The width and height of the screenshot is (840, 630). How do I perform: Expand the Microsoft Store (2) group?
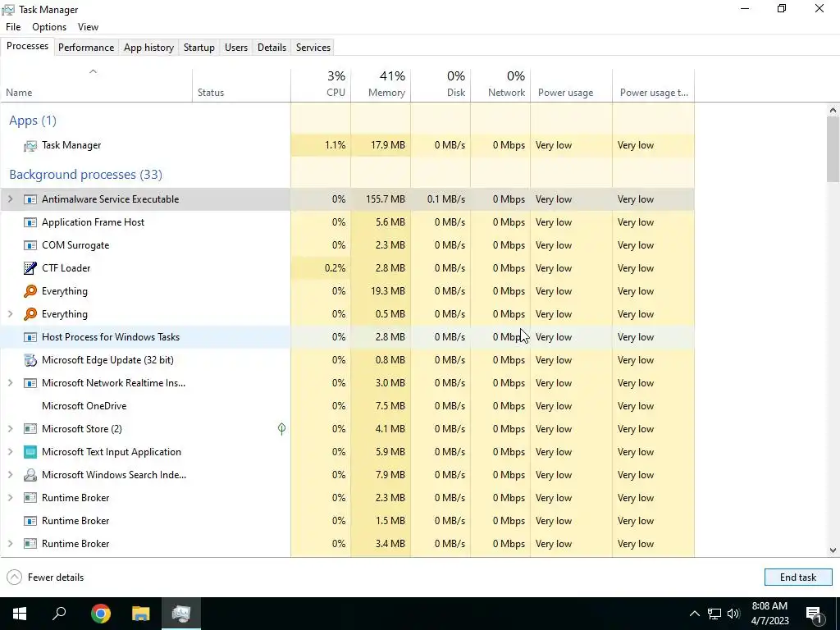[10, 429]
